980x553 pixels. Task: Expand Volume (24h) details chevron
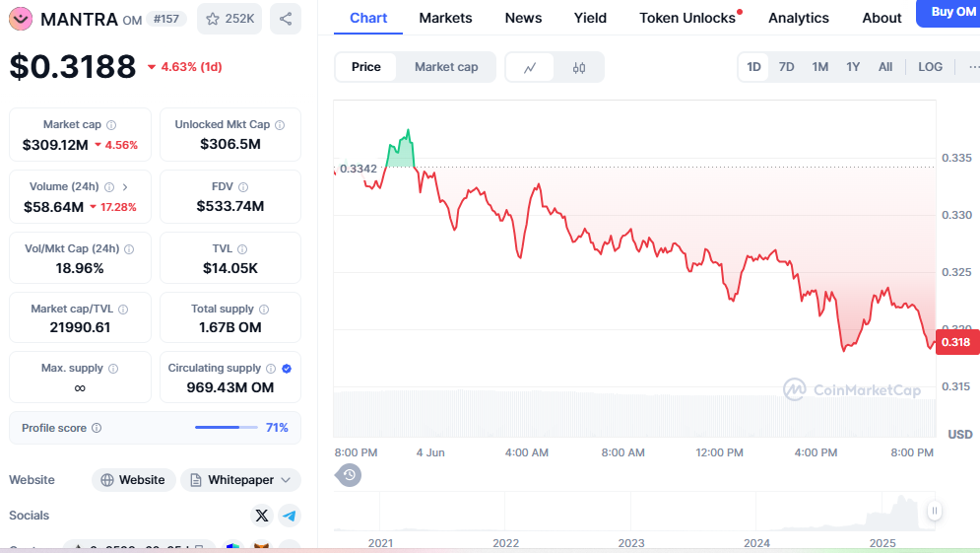[125, 187]
